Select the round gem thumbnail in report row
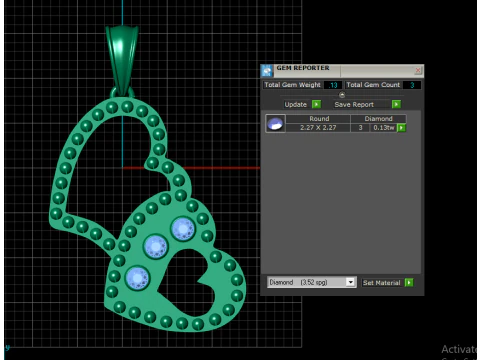The height and width of the screenshot is (360, 480). coord(275,123)
